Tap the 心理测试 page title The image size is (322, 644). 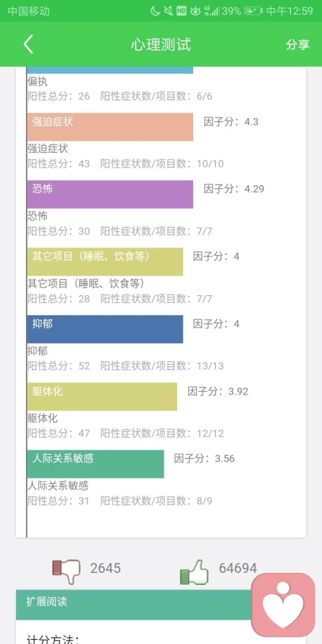click(x=161, y=44)
